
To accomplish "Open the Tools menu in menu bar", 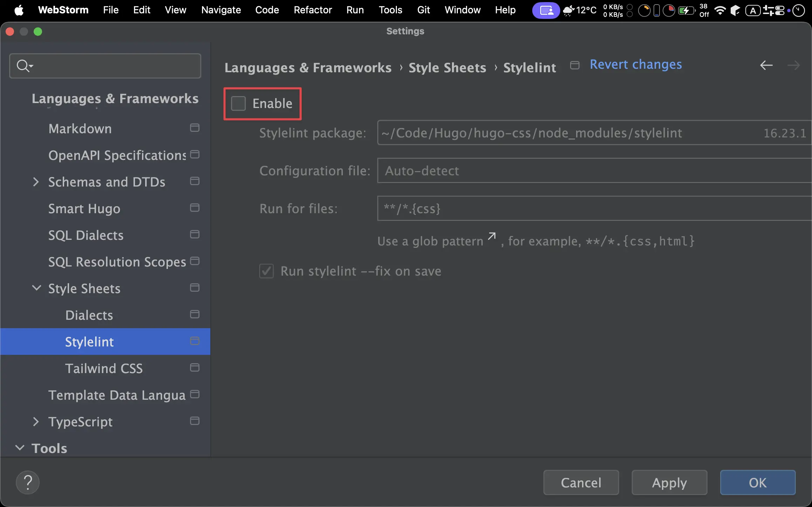I will point(390,10).
